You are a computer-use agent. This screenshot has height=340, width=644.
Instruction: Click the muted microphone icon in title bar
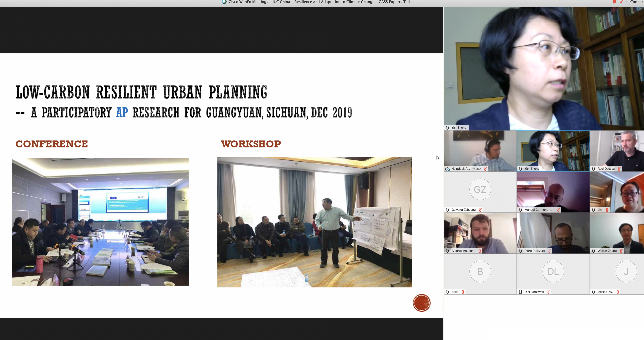[x=621, y=2]
